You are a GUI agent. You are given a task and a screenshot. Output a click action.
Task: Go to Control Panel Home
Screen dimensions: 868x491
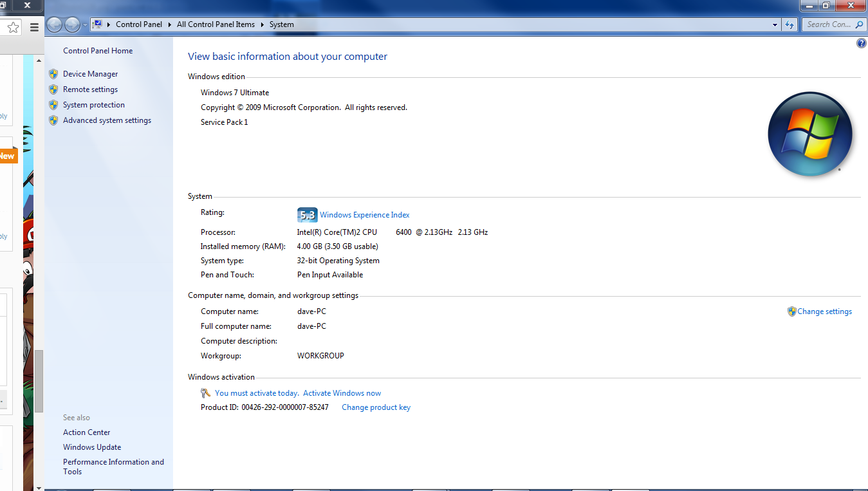[98, 51]
